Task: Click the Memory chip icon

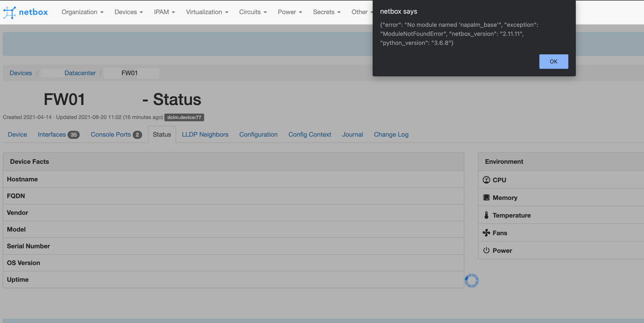Action: pyautogui.click(x=487, y=198)
